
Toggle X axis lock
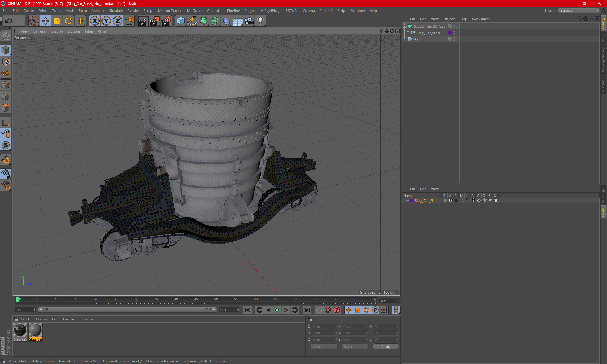click(x=95, y=21)
